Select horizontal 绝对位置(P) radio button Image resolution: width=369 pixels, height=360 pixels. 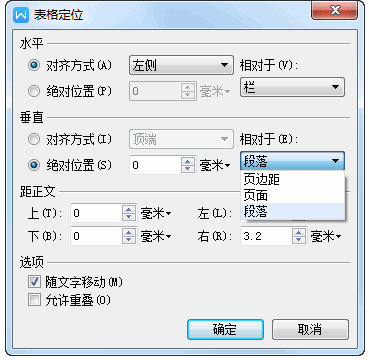34,91
